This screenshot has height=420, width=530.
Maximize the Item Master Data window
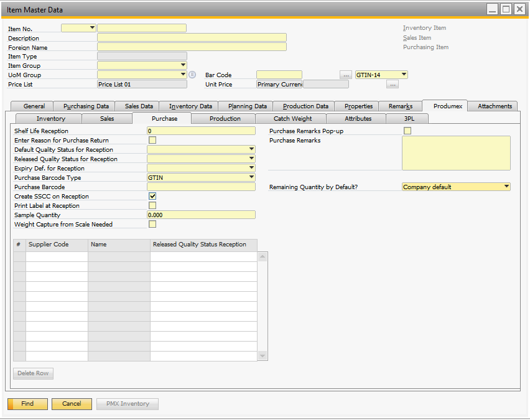point(506,9)
